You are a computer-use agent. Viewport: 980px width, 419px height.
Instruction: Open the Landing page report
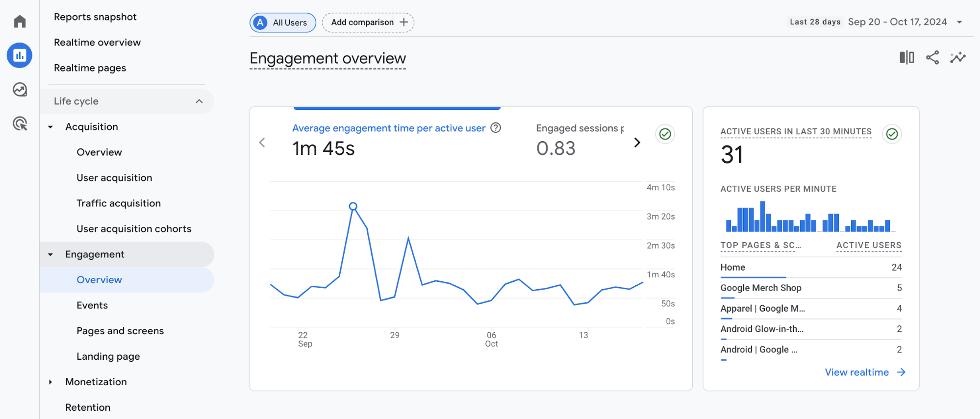[108, 356]
